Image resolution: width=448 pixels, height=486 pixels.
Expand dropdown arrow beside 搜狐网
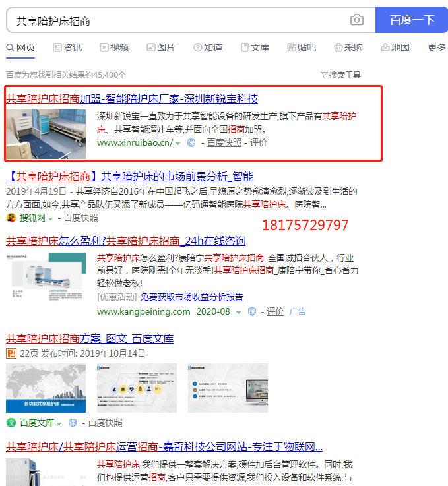[x=51, y=219]
